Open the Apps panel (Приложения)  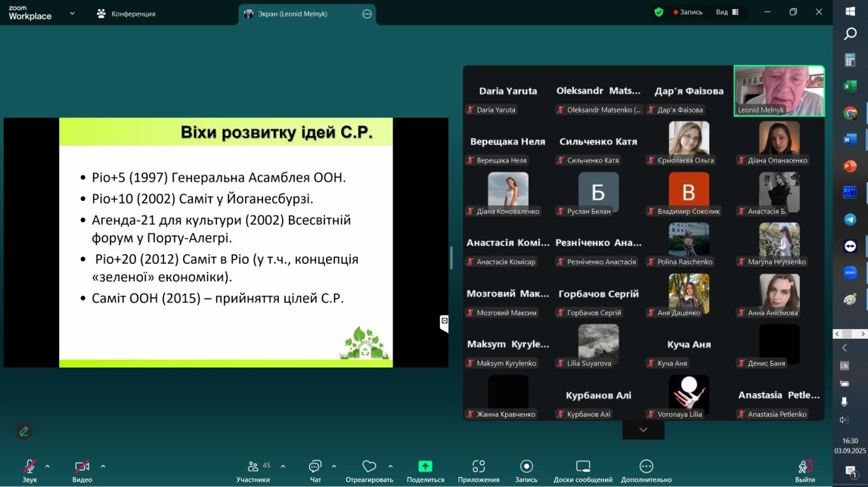pos(478,467)
